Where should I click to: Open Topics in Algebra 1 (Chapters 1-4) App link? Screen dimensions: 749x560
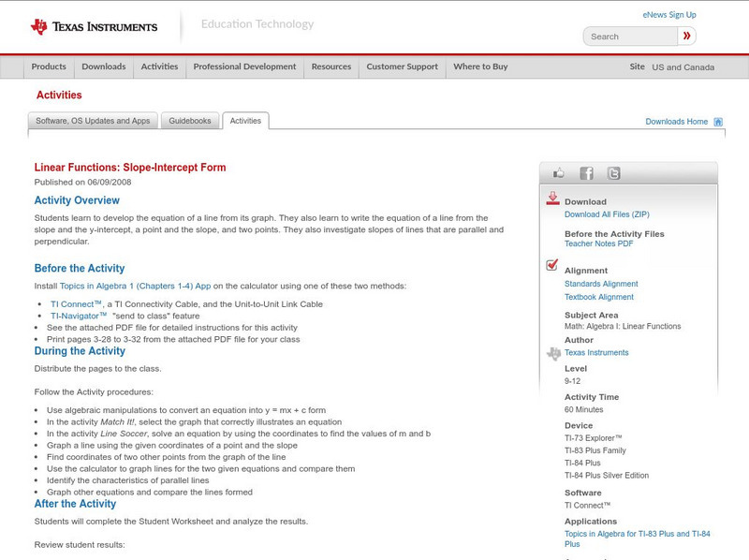click(x=135, y=287)
